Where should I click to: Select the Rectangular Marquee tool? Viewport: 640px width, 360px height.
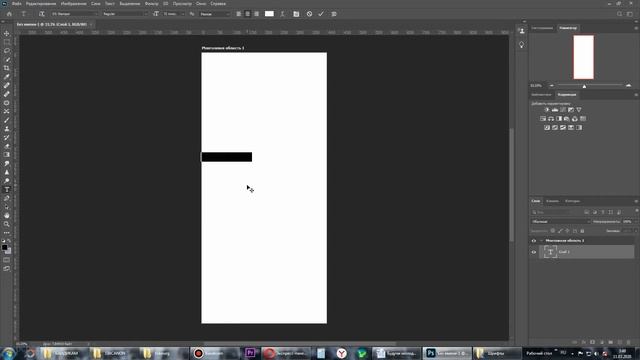click(x=7, y=42)
